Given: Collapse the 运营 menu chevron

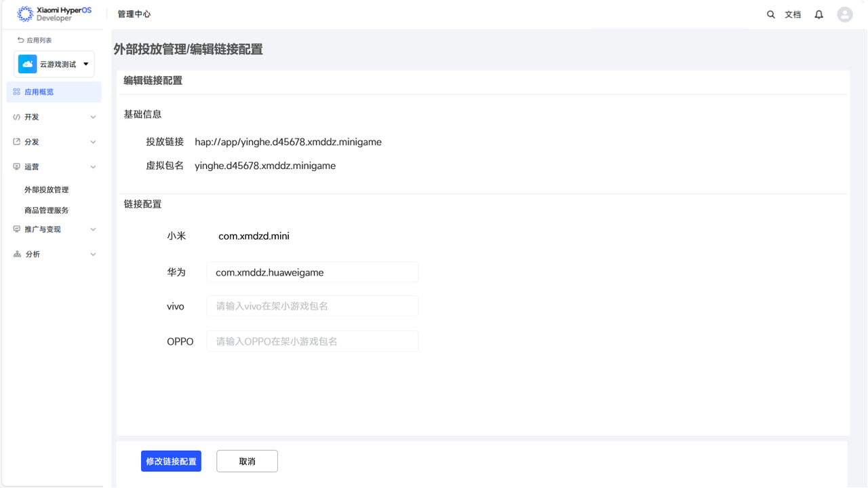Looking at the screenshot, I should click(93, 167).
